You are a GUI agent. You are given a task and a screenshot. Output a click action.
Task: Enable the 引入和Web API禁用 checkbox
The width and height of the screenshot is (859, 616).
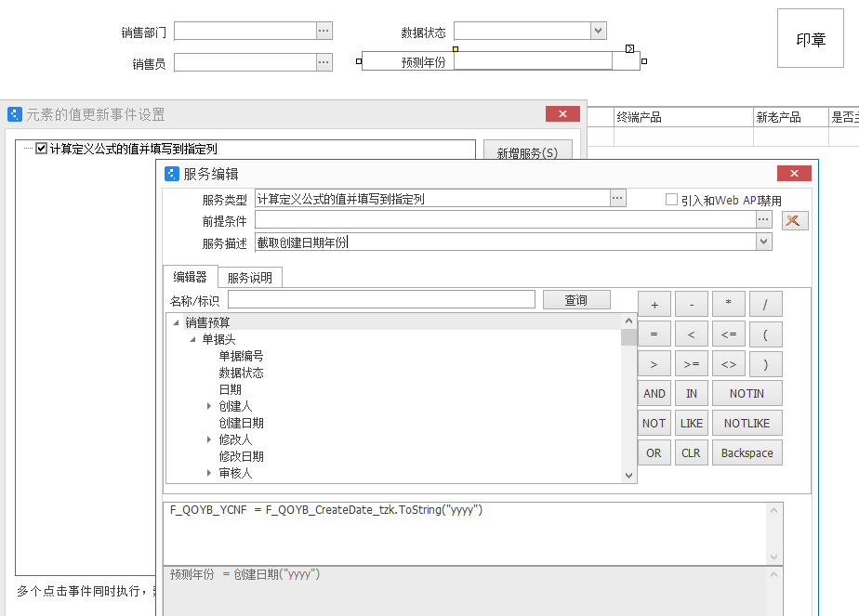pyautogui.click(x=671, y=200)
